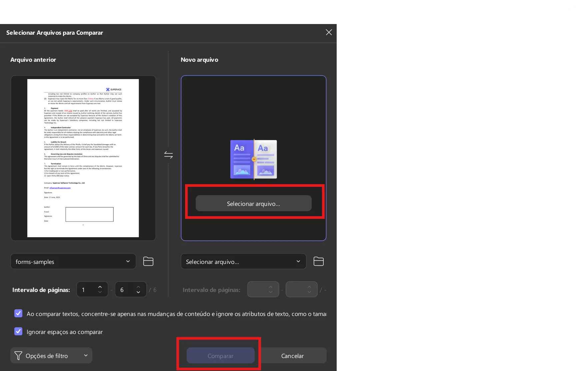Uncheck the ignore text attributes option
Screen dimensions: 588x371
[x=18, y=313]
